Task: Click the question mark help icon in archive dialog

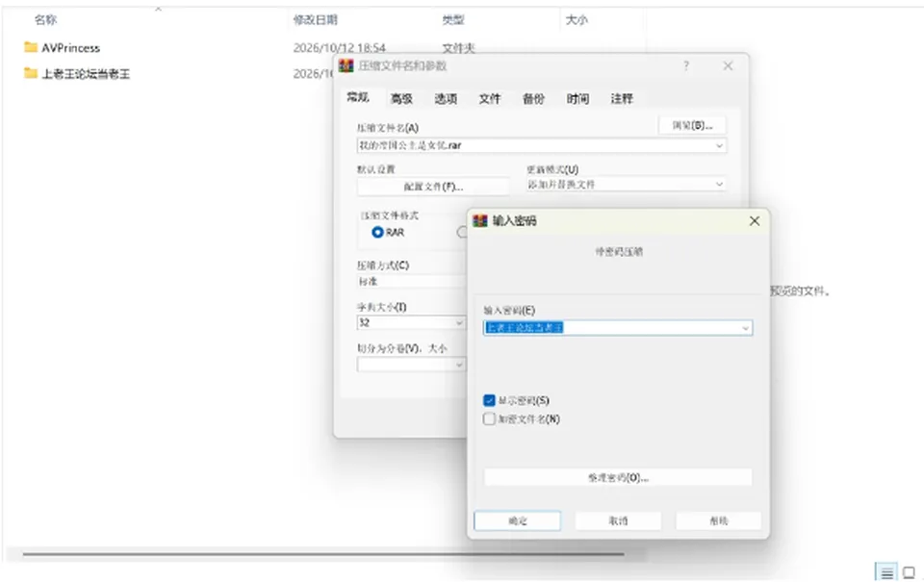Action: 686,65
